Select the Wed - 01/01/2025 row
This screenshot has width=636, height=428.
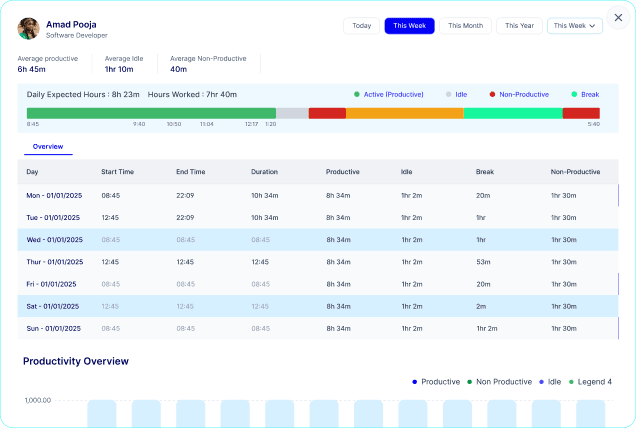click(x=320, y=240)
